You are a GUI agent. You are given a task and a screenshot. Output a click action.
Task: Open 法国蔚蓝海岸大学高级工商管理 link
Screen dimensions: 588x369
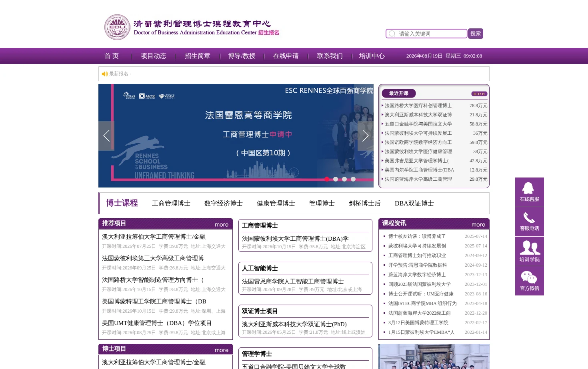click(x=418, y=179)
